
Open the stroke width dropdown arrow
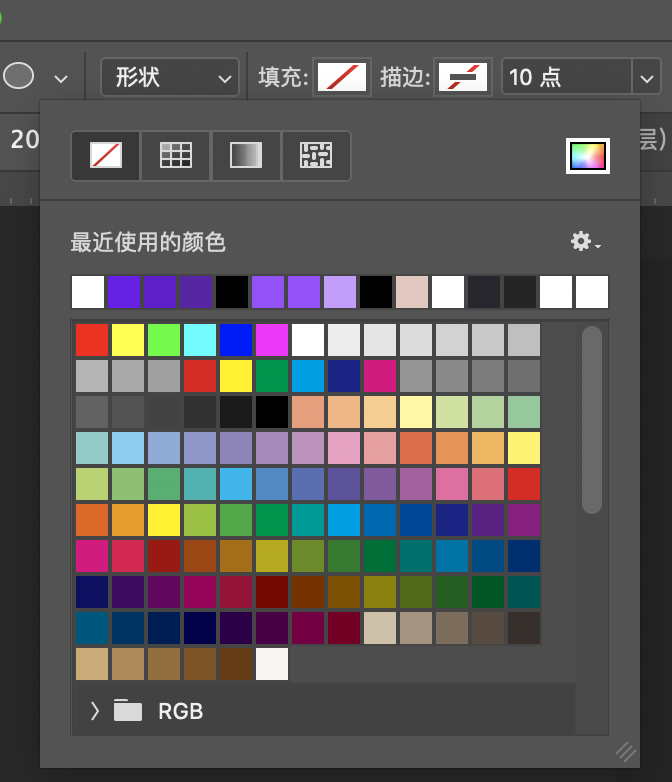645,77
